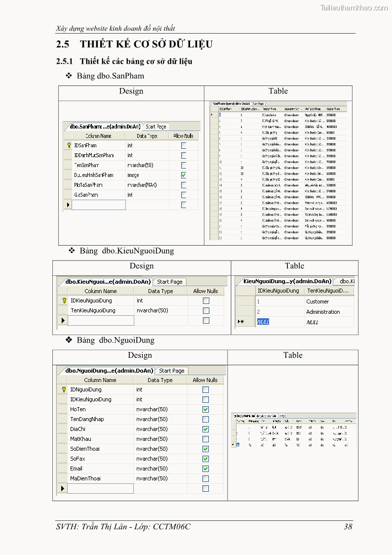Click the new-row asterisk marker beside the NULL row

coord(240,322)
